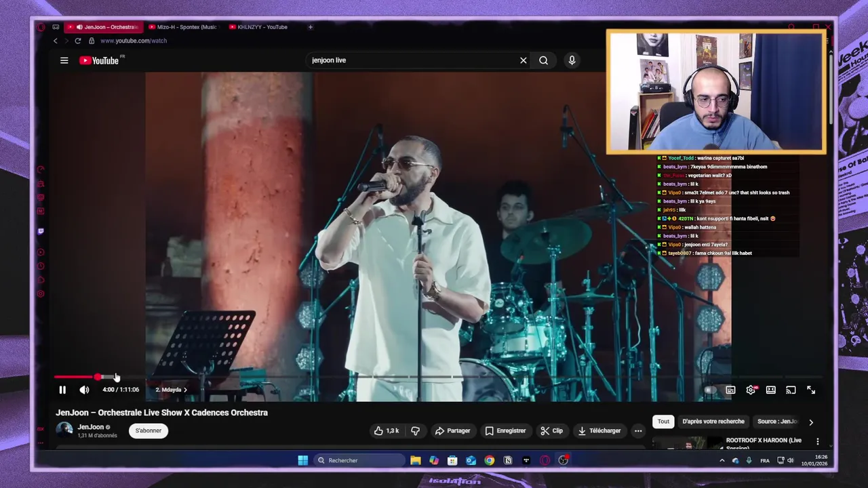Open the ROOTROOF X HAROON suggested video
Viewport: 868px width, 488px height.
[x=764, y=443]
